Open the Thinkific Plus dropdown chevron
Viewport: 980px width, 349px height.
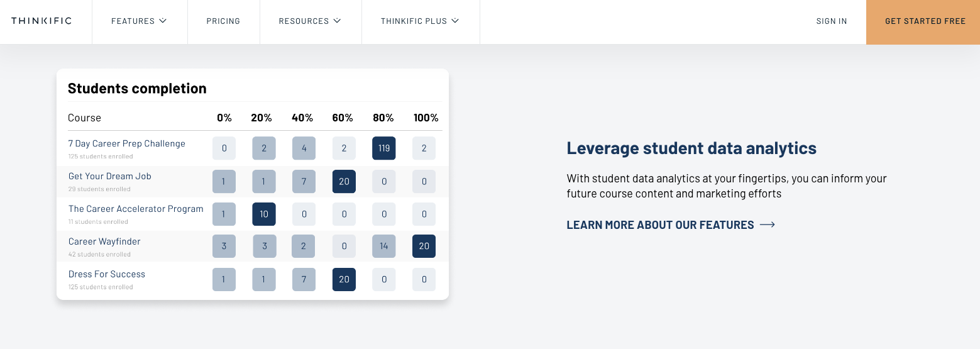tap(455, 21)
